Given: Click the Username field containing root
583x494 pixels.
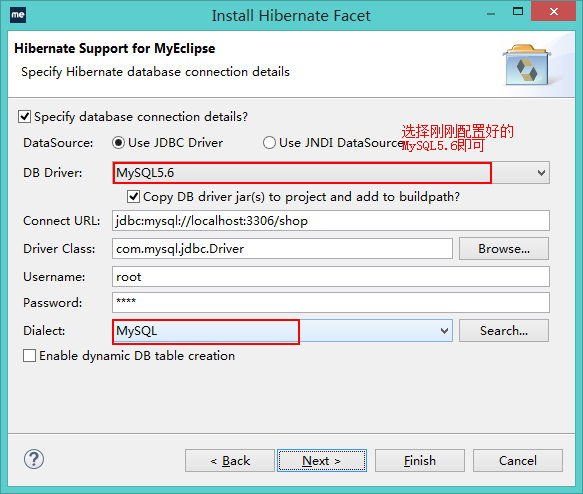Looking at the screenshot, I should (x=331, y=277).
